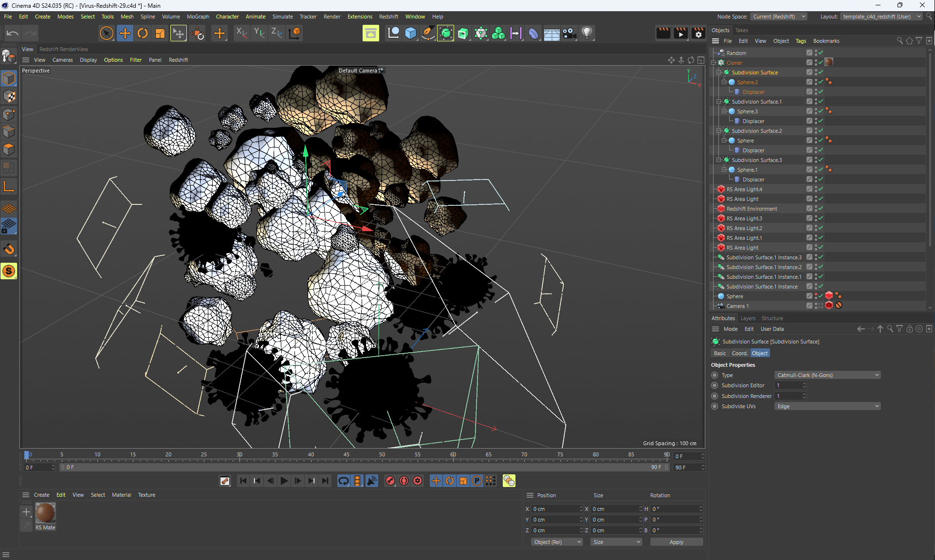Select the RS Material thumbnail
The height and width of the screenshot is (560, 935).
coord(45,513)
